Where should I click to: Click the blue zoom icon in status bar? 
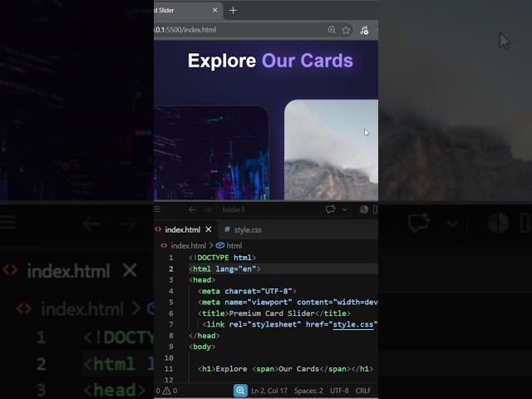coord(240,391)
